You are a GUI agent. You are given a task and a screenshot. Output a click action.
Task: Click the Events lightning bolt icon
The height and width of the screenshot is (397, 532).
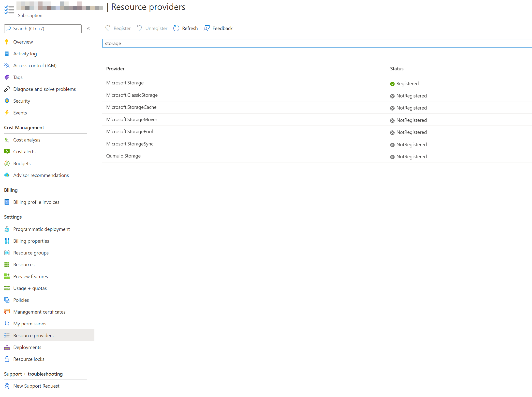7,113
